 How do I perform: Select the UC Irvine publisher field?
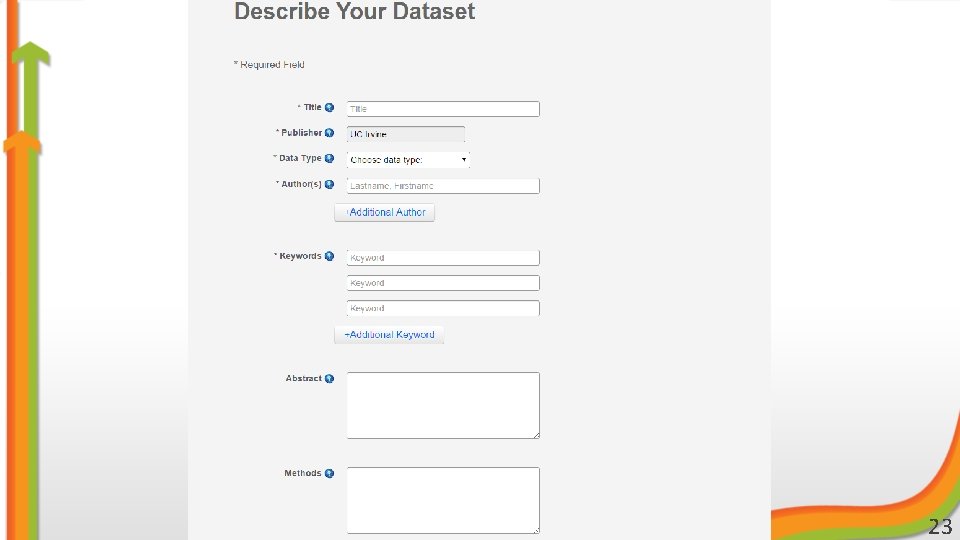(x=406, y=134)
